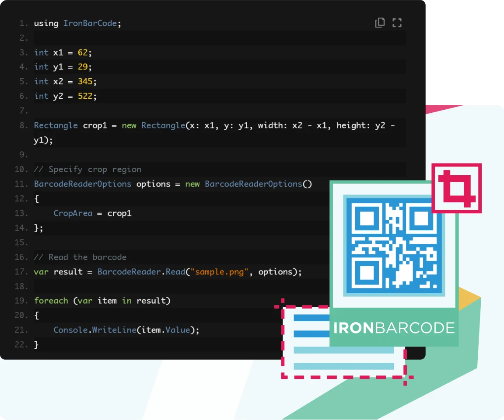The image size is (504, 420).
Task: Click the blue QR code image
Action: click(394, 245)
